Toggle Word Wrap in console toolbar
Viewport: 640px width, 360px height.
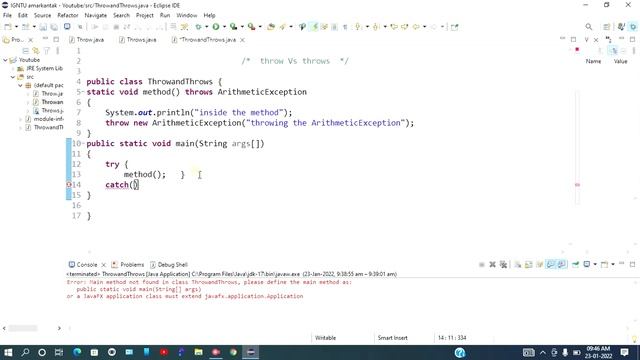(x=540, y=264)
